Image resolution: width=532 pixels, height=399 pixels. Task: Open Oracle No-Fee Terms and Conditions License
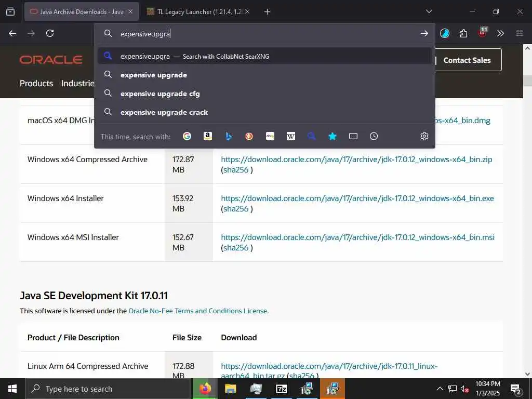tap(198, 311)
